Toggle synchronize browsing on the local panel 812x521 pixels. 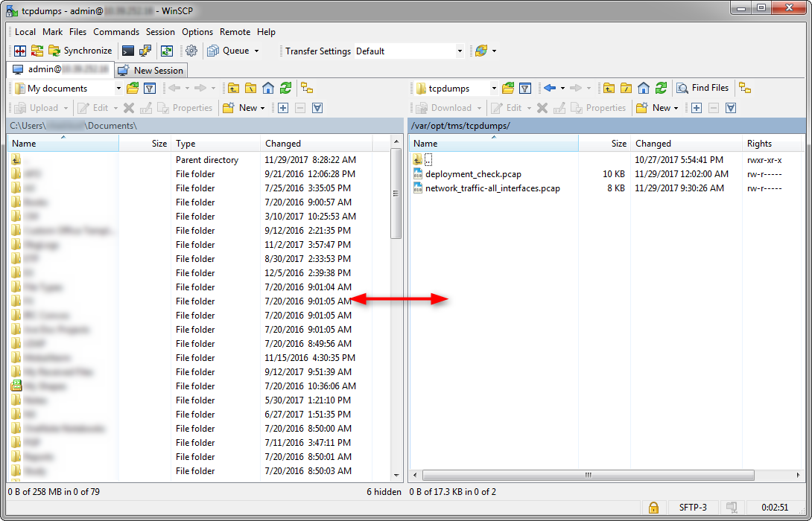(306, 87)
